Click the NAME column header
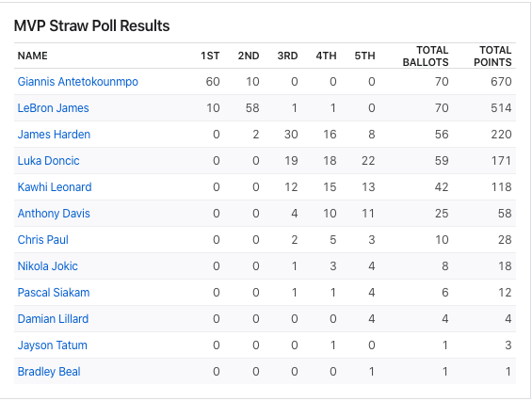The width and height of the screenshot is (532, 401). coord(33,56)
